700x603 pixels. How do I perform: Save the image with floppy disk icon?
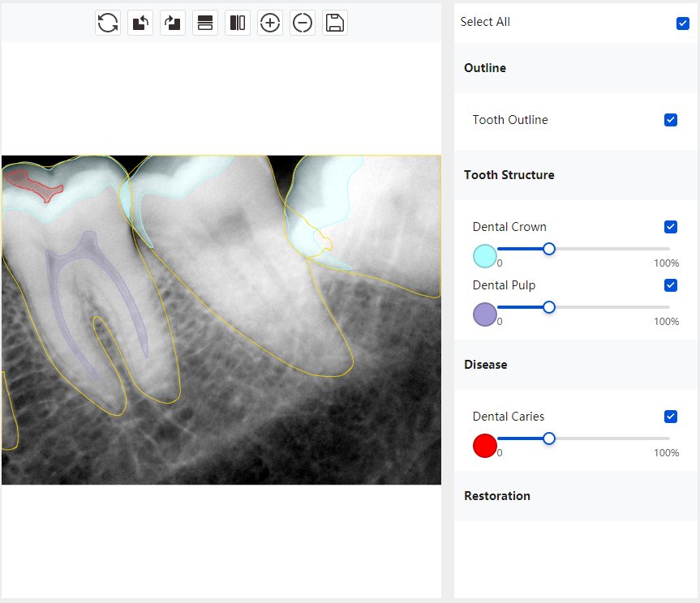(335, 23)
